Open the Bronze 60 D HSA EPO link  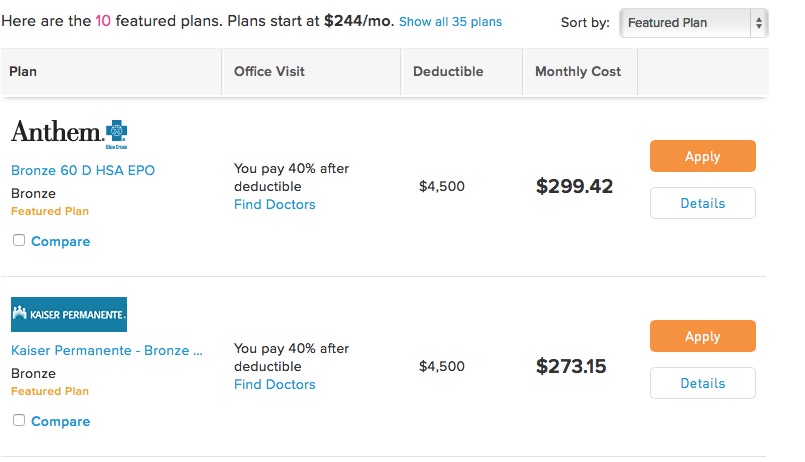tap(83, 170)
